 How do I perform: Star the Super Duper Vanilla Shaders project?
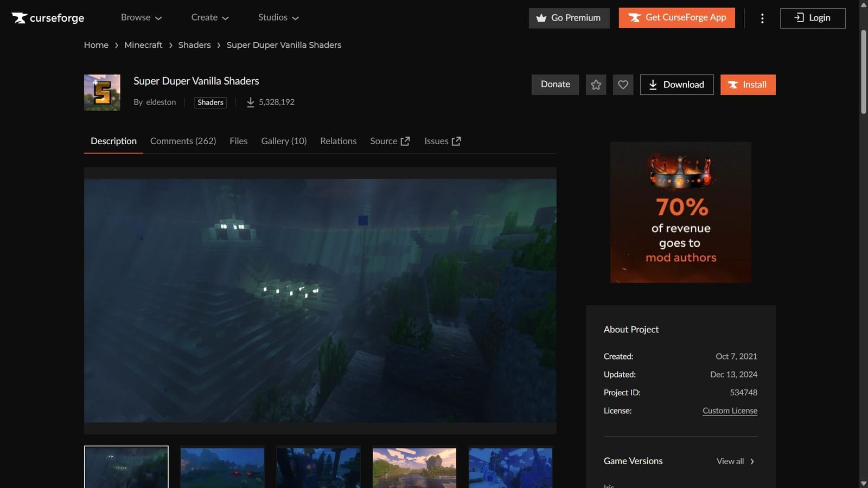(596, 85)
